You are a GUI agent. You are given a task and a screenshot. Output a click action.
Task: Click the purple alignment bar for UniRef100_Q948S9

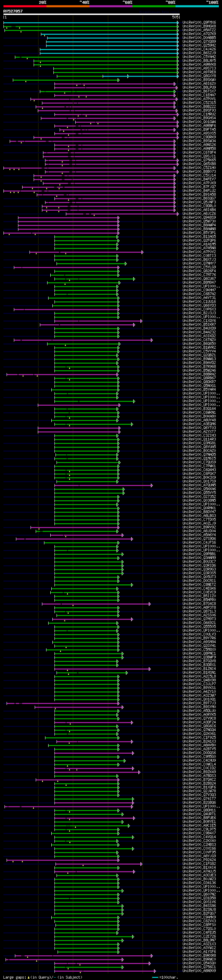pos(69,218)
